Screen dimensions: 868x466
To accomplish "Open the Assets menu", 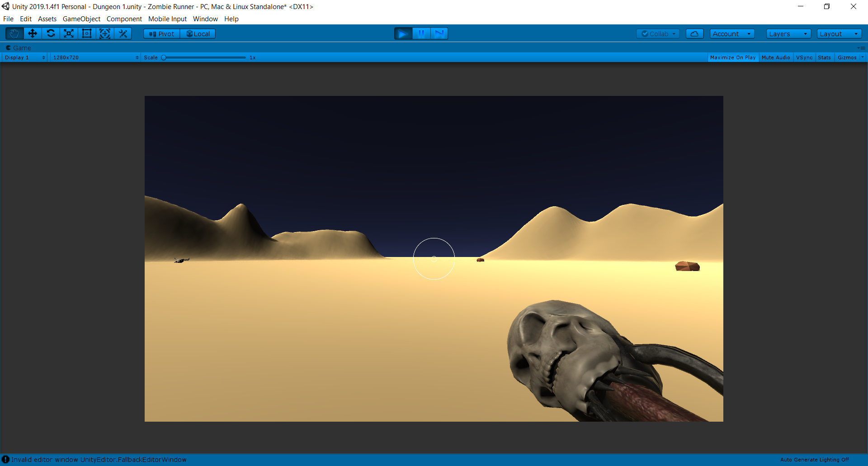I will coord(47,19).
